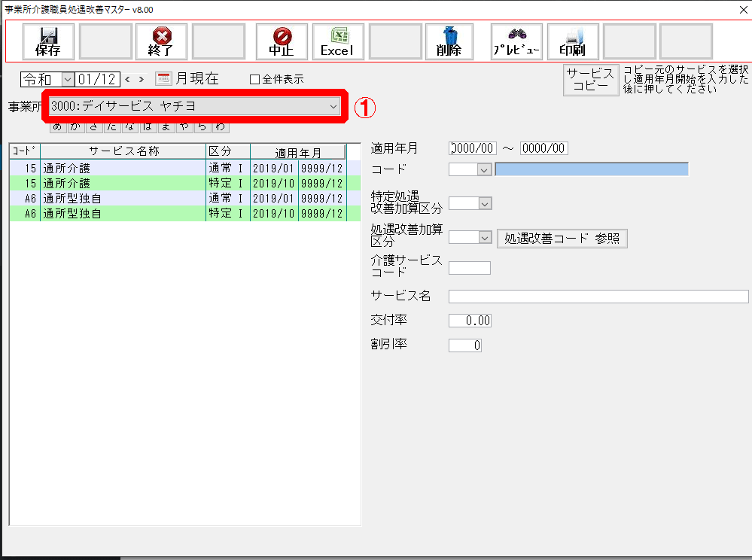Open the 事業所 facility dropdown list
This screenshot has width=752, height=560.
333,107
